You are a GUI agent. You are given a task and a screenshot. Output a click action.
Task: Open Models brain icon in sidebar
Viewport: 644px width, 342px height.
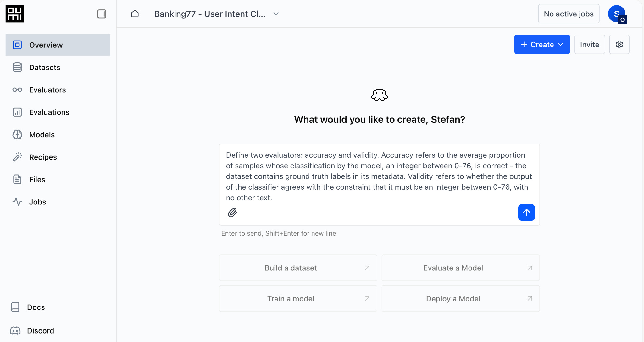click(17, 135)
